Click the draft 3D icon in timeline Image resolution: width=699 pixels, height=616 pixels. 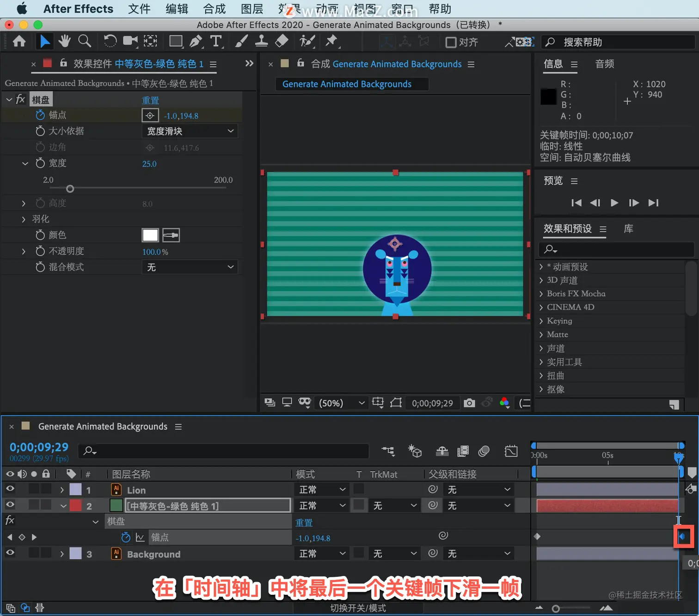(415, 451)
